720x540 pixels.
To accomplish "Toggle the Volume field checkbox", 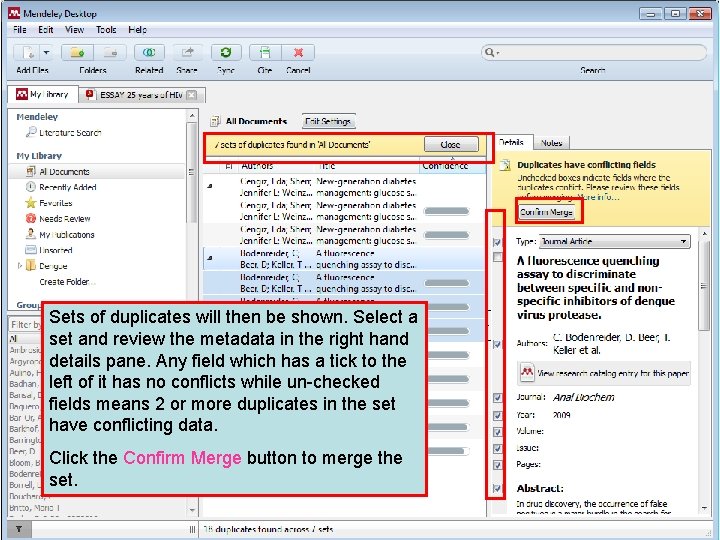I will pyautogui.click(x=497, y=432).
